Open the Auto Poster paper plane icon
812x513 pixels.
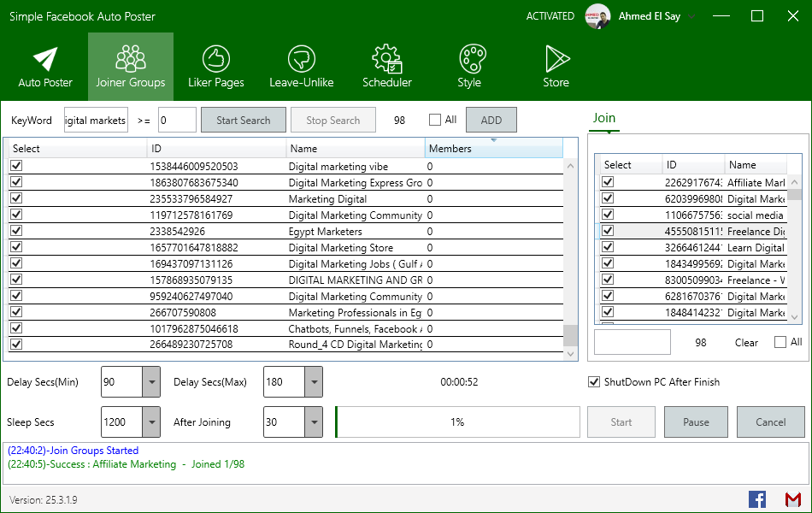pyautogui.click(x=45, y=59)
